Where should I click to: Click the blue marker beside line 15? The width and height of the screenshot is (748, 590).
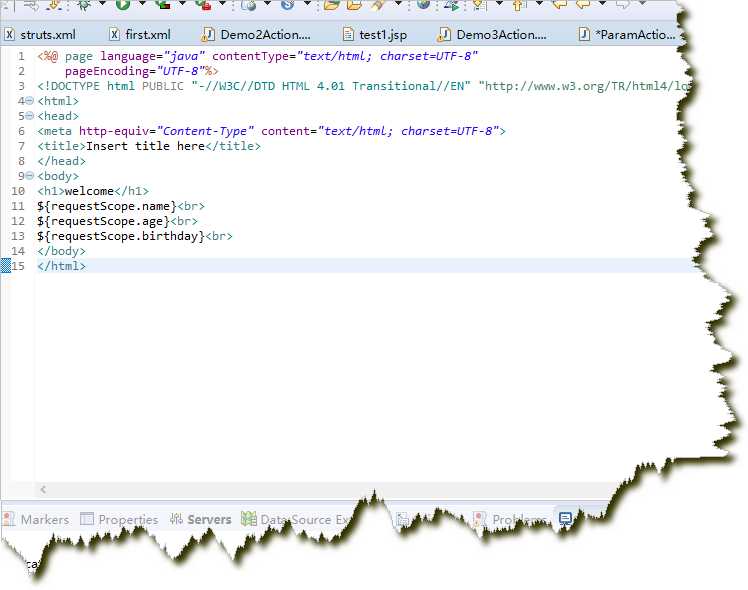[x=5, y=265]
